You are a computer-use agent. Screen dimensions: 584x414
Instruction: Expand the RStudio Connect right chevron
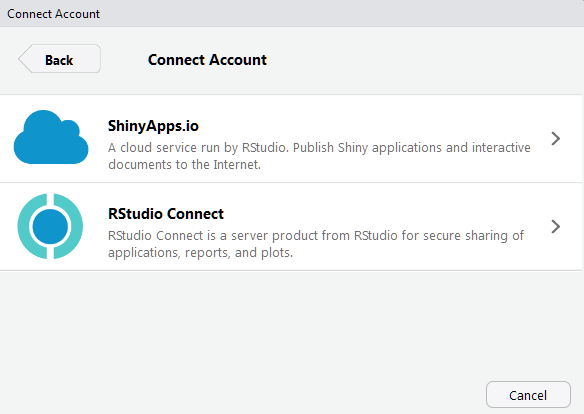[556, 226]
